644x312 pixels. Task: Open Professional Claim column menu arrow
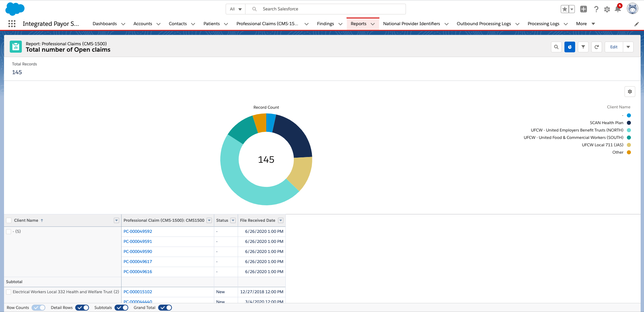click(209, 220)
